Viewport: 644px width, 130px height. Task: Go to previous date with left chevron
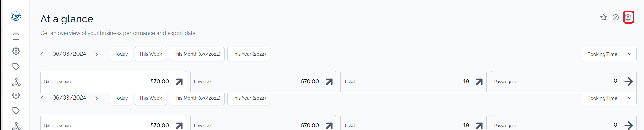pyautogui.click(x=42, y=54)
